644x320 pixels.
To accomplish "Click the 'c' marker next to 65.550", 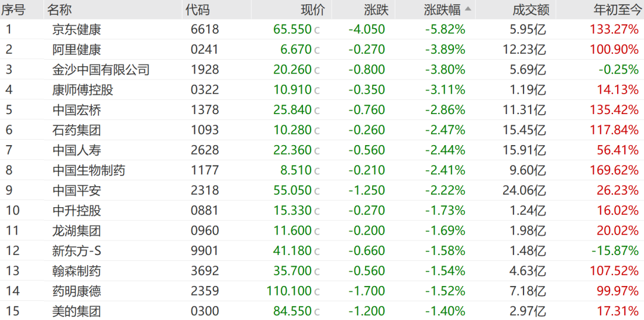I will click(x=317, y=30).
